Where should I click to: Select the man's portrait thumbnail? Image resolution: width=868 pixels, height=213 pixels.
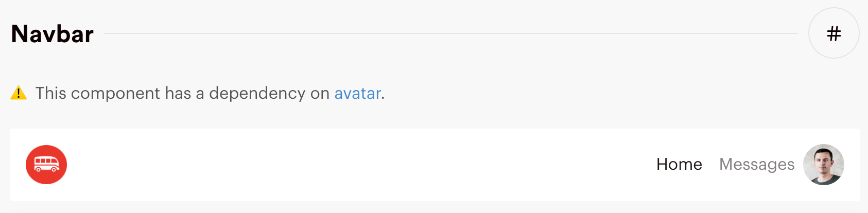point(823,165)
